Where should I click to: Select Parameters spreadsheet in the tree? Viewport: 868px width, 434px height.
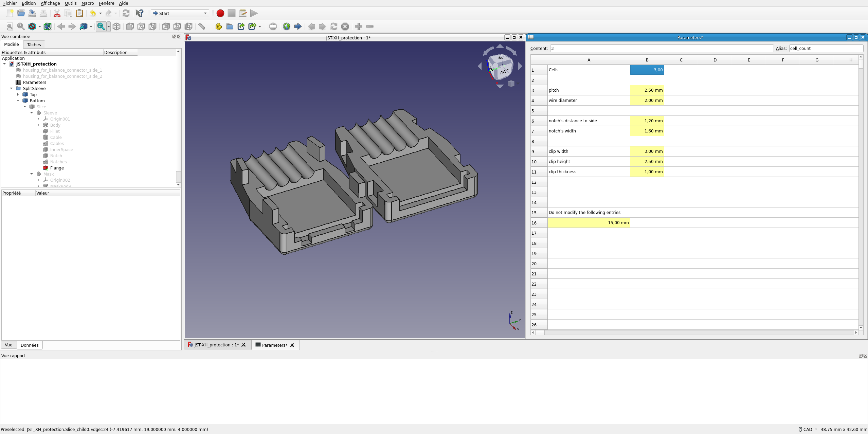[35, 82]
